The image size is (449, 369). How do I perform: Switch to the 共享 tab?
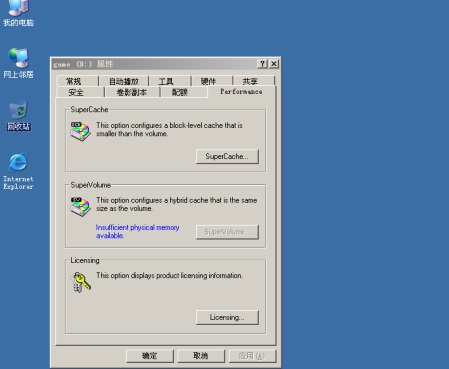pyautogui.click(x=253, y=81)
